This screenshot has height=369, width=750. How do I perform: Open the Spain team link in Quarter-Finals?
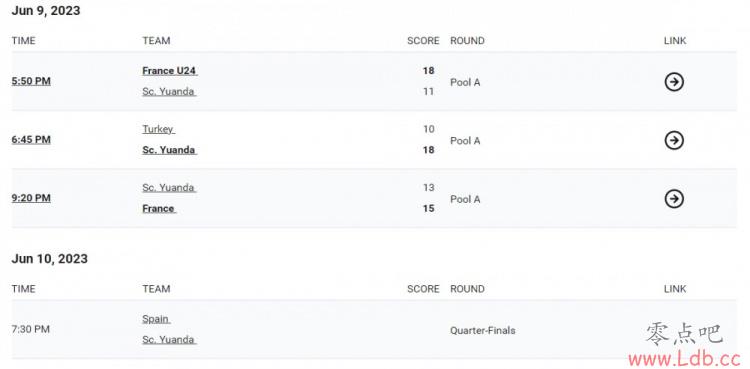tap(156, 319)
